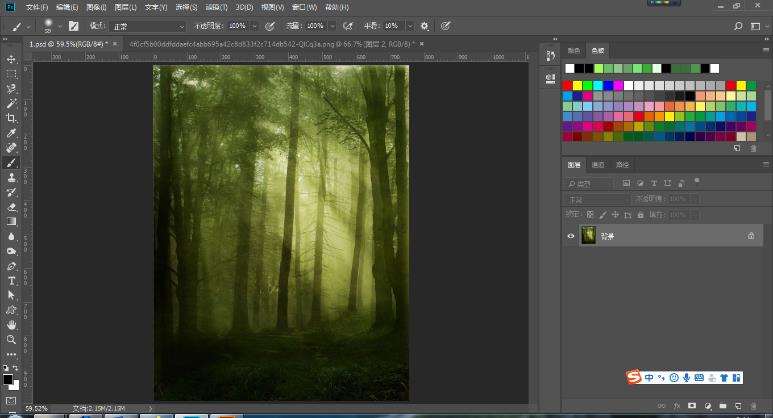Switch to the 1.psd document tab
773x418 pixels.
(x=68, y=44)
